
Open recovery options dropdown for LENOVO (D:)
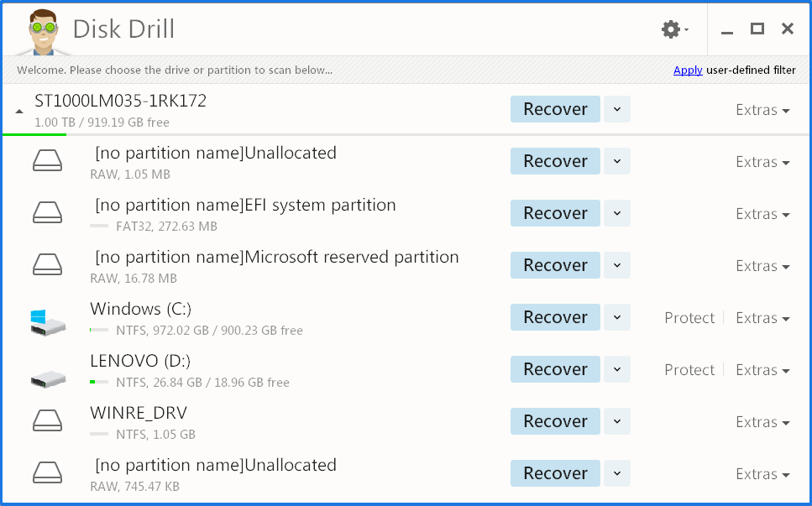617,369
